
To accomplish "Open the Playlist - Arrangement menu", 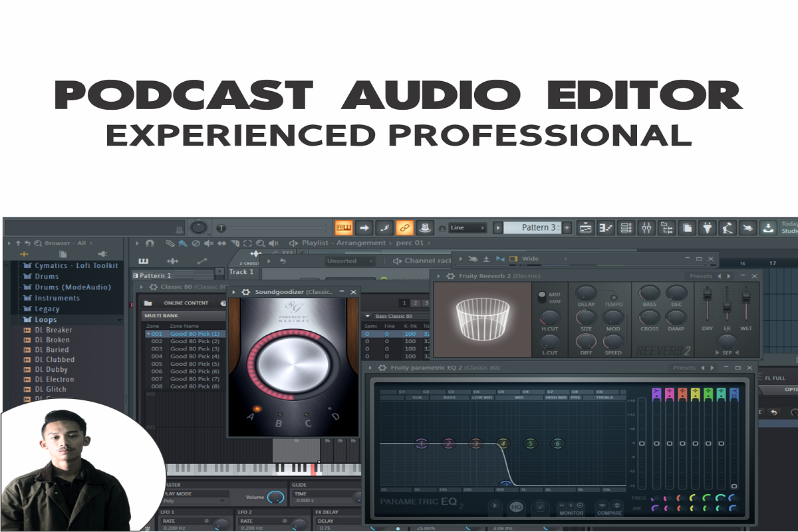I will point(344,243).
